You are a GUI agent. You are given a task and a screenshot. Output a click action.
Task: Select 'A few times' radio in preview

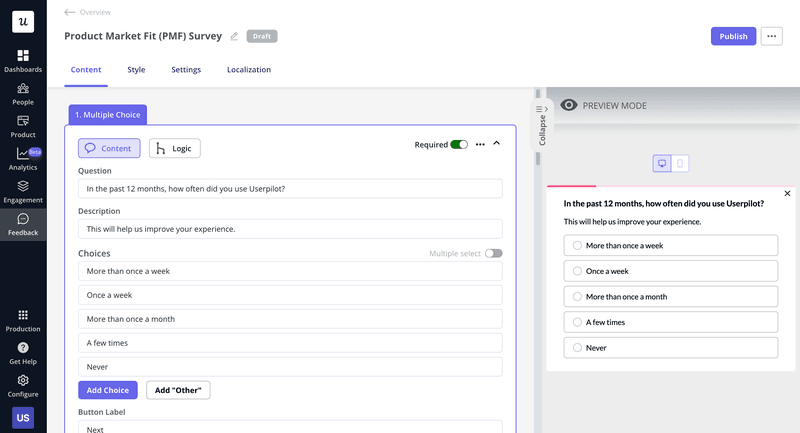pyautogui.click(x=577, y=322)
